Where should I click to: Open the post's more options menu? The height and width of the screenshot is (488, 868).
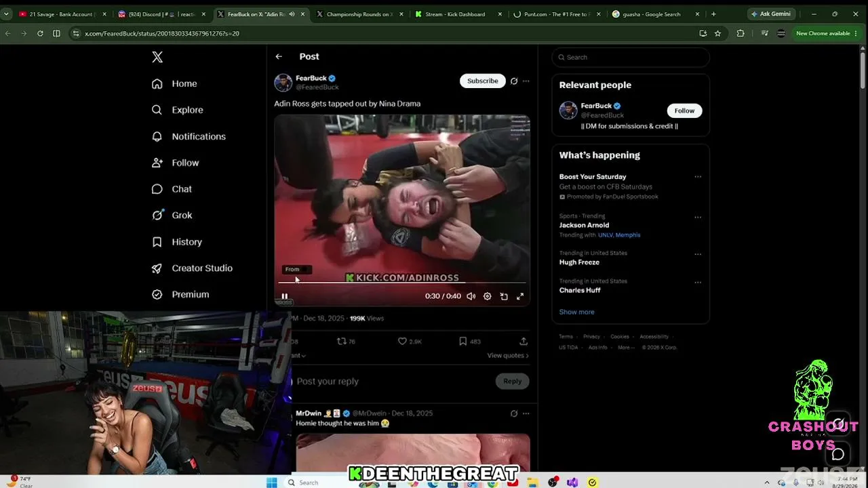pyautogui.click(x=526, y=81)
